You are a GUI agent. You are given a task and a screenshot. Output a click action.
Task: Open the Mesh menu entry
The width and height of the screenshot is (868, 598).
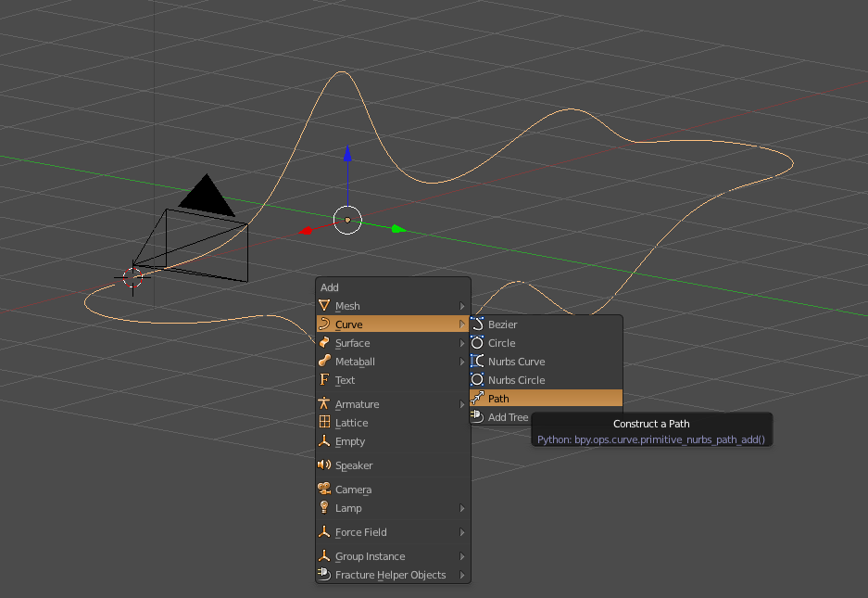click(x=393, y=306)
